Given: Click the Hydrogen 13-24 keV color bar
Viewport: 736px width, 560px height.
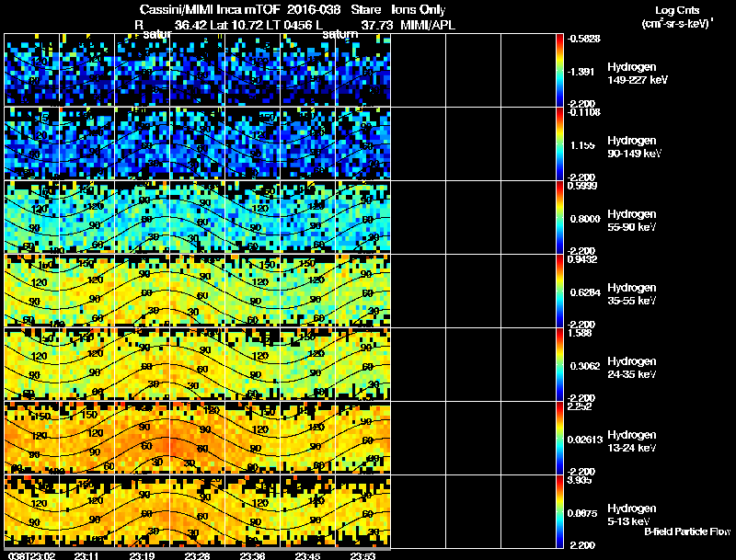Looking at the screenshot, I should pyautogui.click(x=559, y=438).
